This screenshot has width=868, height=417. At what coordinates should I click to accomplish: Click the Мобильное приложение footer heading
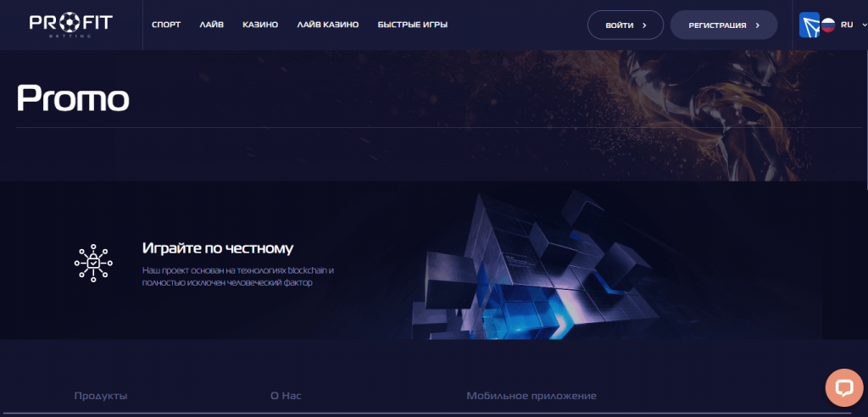click(531, 396)
